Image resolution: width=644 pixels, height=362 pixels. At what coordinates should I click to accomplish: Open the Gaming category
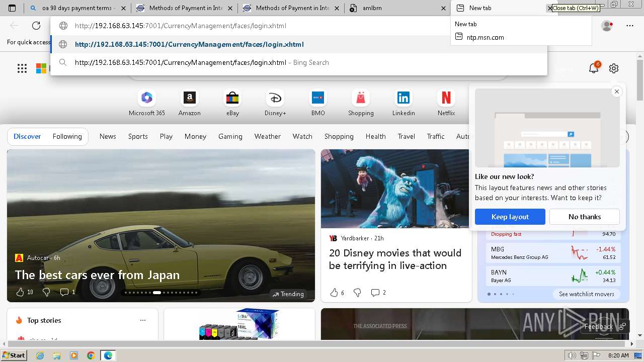230,136
